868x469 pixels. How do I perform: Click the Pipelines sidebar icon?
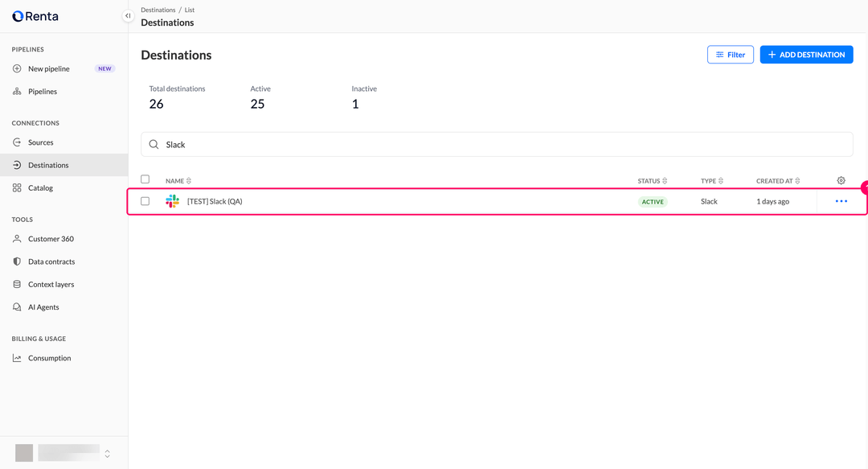17,92
